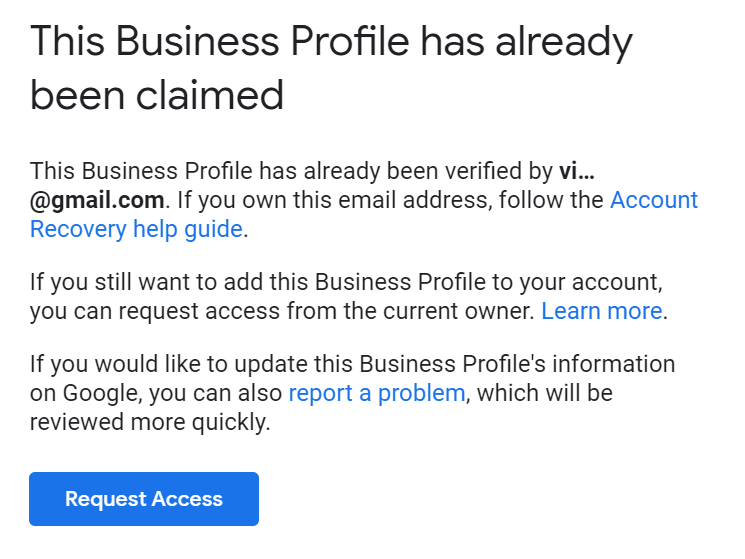Click the 'If you own this email address' sentence

315,200
